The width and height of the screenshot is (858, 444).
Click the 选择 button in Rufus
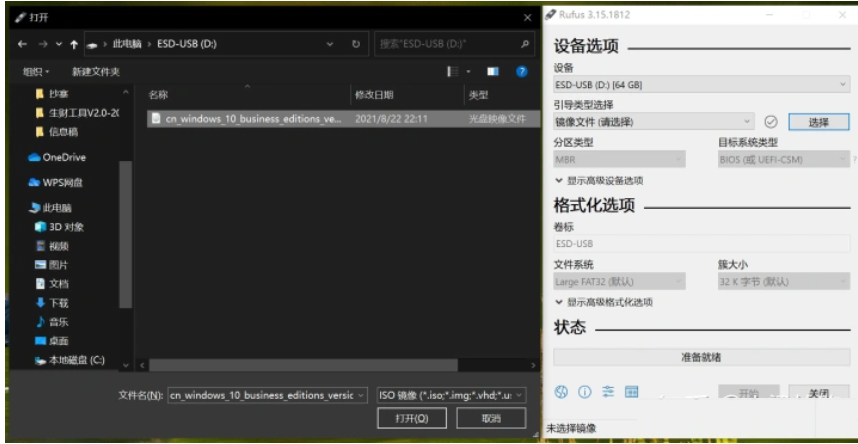click(x=819, y=121)
